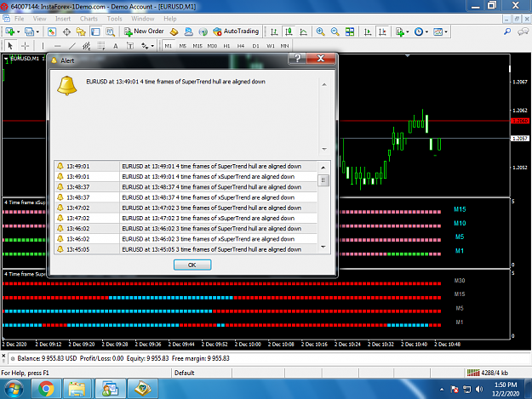The width and height of the screenshot is (532, 399).
Task: Expand the arrow objects dropdown
Action: (x=152, y=46)
